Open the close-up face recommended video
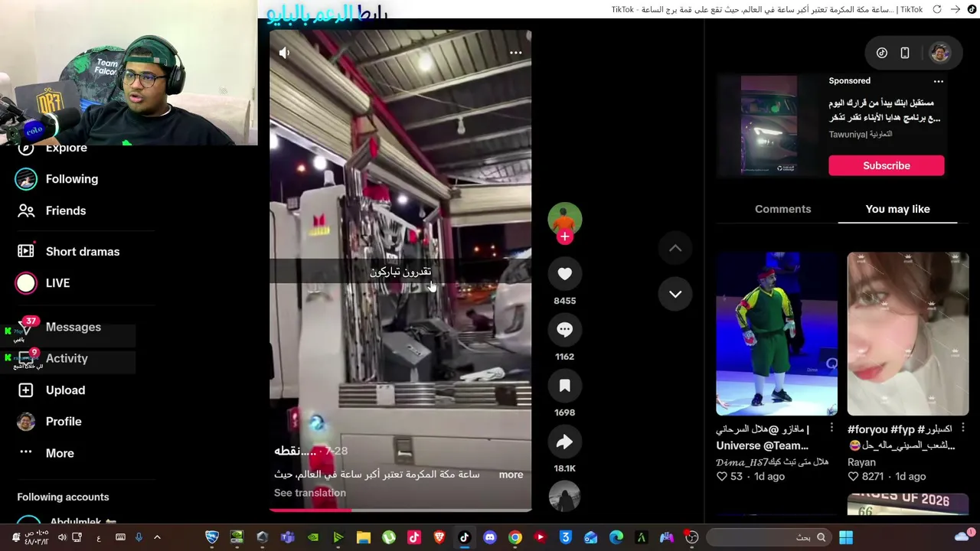 (x=908, y=334)
